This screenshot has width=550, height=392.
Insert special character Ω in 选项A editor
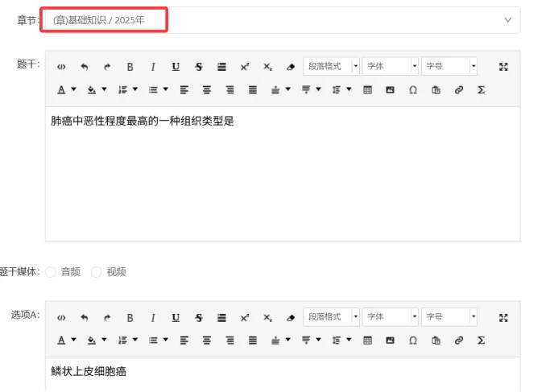[413, 340]
